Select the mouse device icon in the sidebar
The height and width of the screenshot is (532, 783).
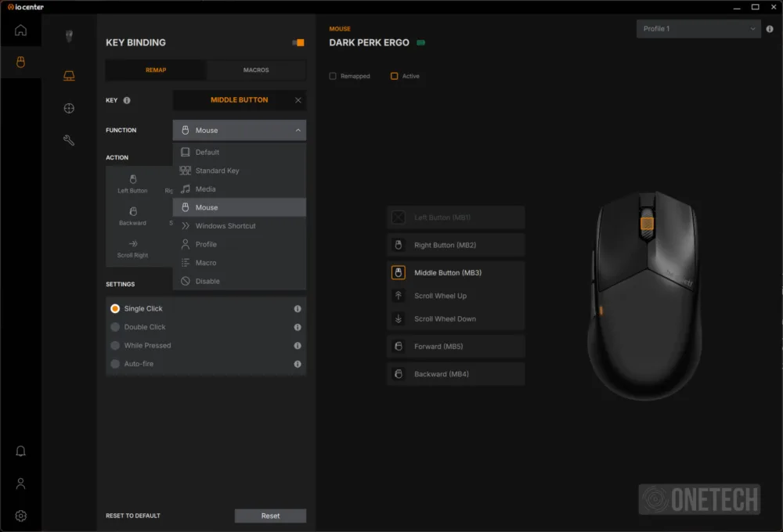pos(21,63)
